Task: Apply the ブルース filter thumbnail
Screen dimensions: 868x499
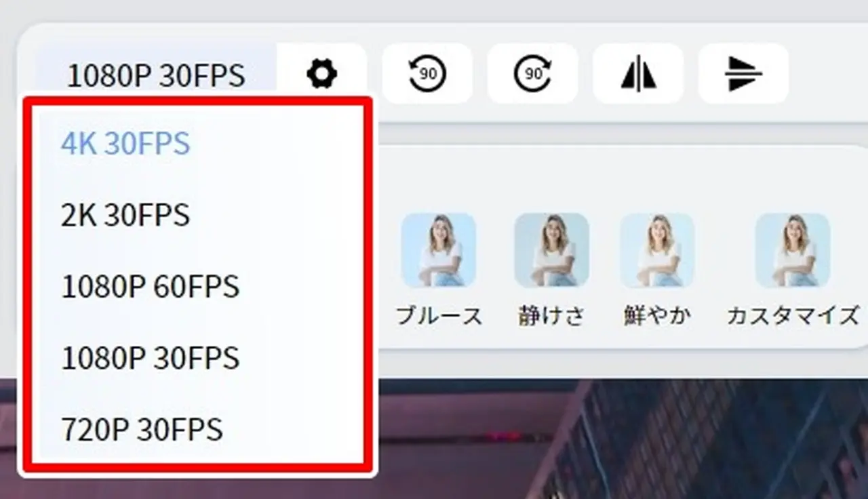Action: point(438,249)
